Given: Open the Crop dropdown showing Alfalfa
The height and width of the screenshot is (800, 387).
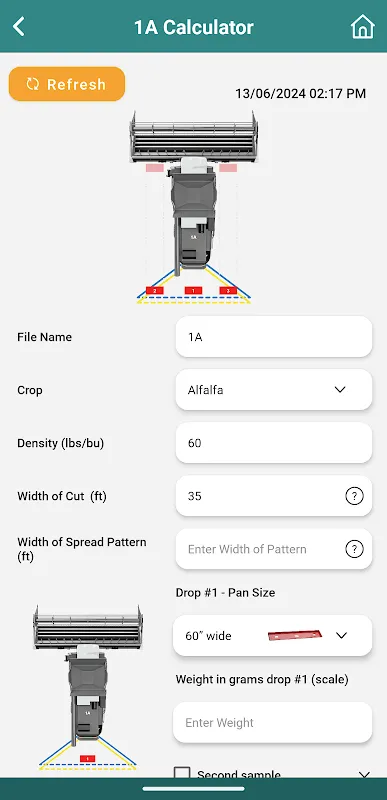Looking at the screenshot, I should click(x=274, y=390).
